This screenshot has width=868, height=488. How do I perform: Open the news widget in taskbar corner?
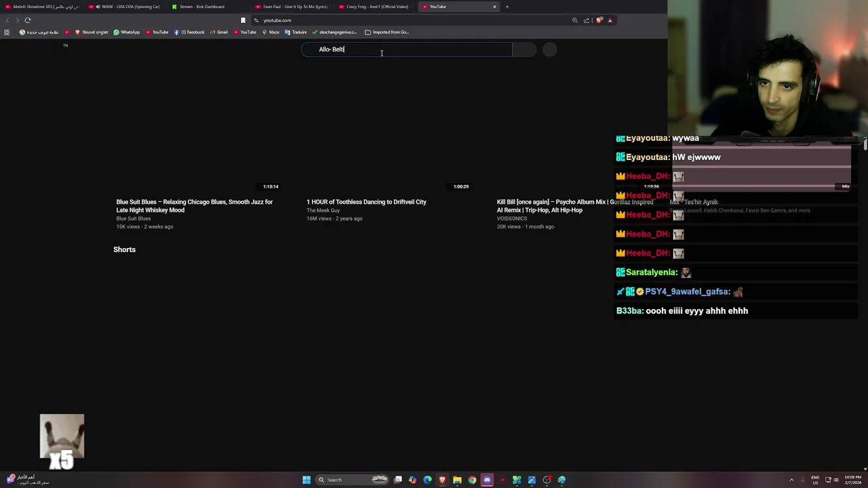pyautogui.click(x=27, y=480)
